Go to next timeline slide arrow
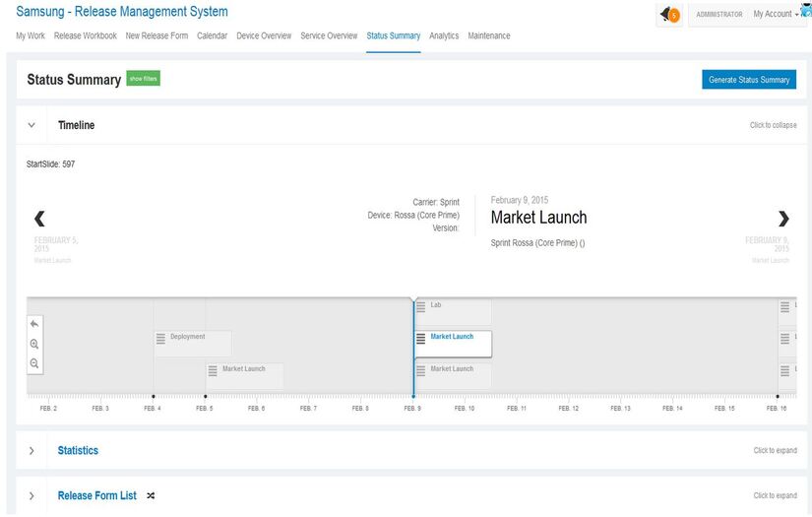812x517 pixels. click(x=783, y=219)
